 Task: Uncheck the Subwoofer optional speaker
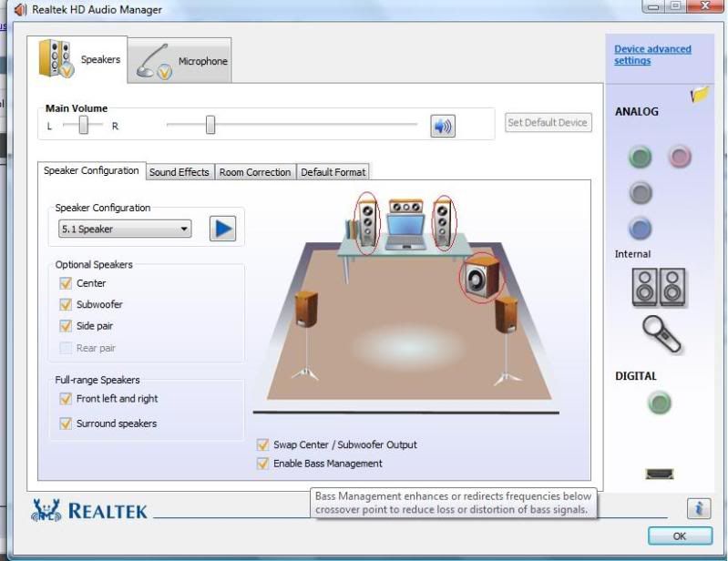tap(66, 304)
